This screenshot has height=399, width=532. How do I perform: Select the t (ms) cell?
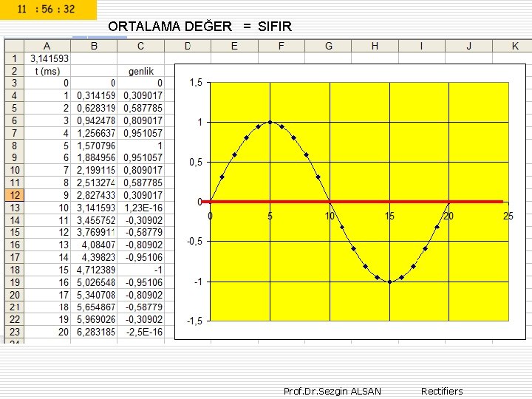pos(47,71)
